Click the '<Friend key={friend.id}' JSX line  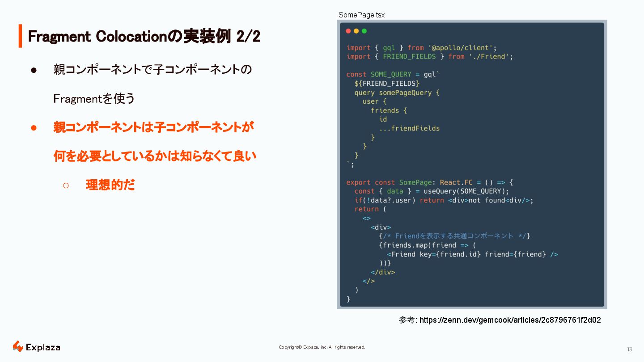coord(472,254)
